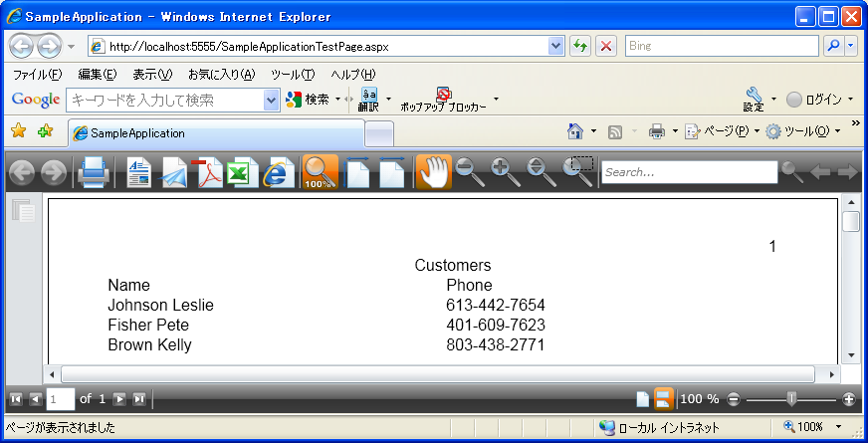The width and height of the screenshot is (868, 443).
Task: Click the horizontal scrollbar right arrow
Action: (831, 375)
